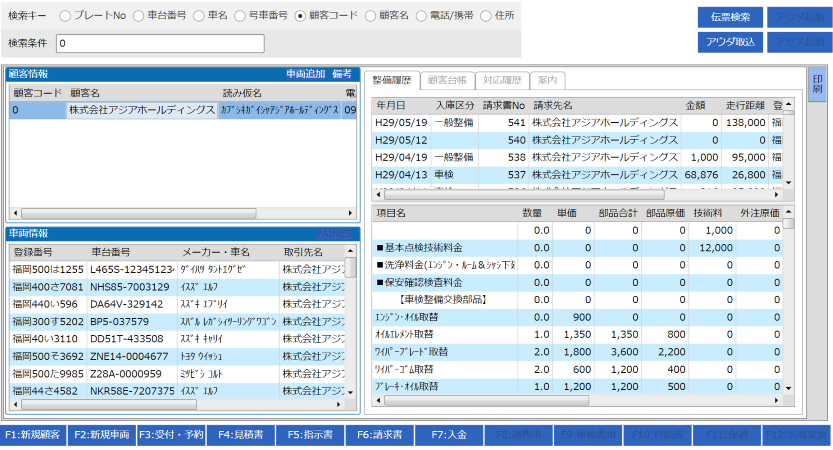
Task: Select vehicle 福岡44さ4582
Action: click(177, 390)
